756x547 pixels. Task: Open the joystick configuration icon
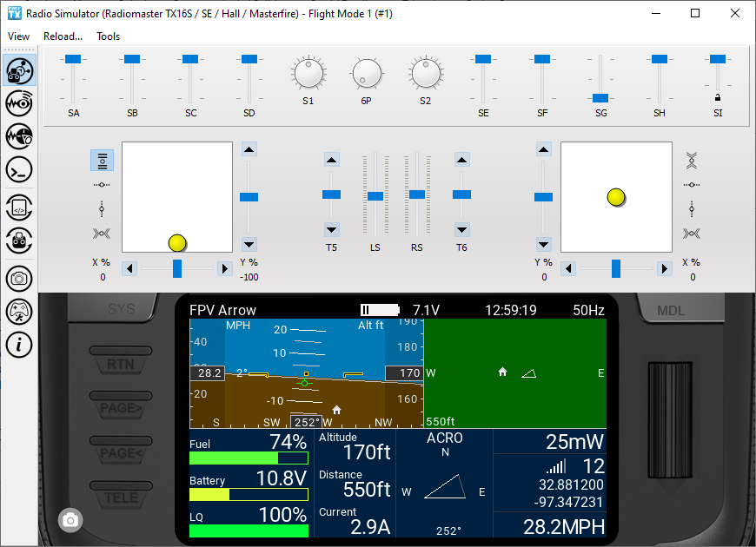coord(19,312)
